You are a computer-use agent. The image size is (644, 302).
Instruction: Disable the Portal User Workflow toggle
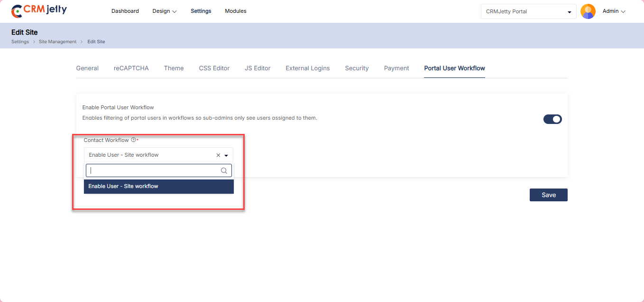point(552,119)
